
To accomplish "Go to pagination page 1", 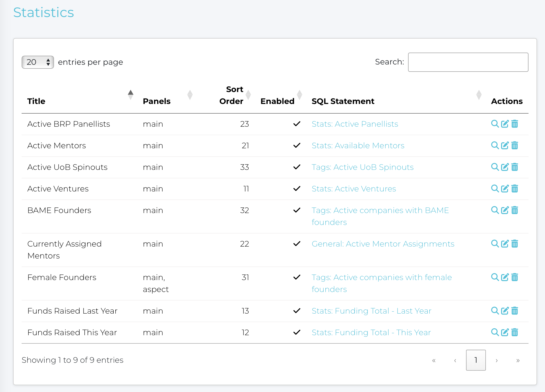I will pyautogui.click(x=476, y=360).
